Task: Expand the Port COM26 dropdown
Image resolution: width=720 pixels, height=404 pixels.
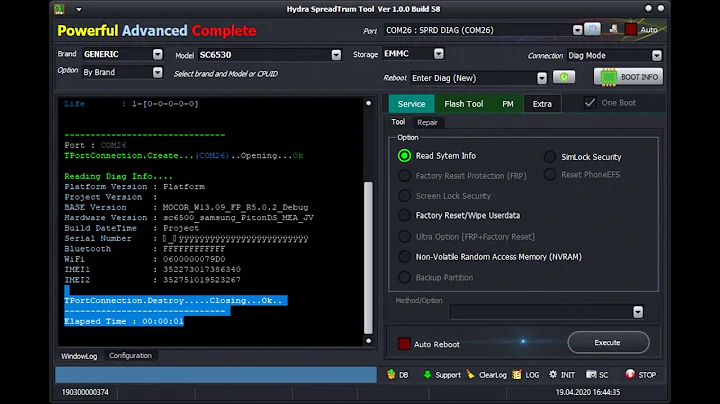Action: (577, 30)
